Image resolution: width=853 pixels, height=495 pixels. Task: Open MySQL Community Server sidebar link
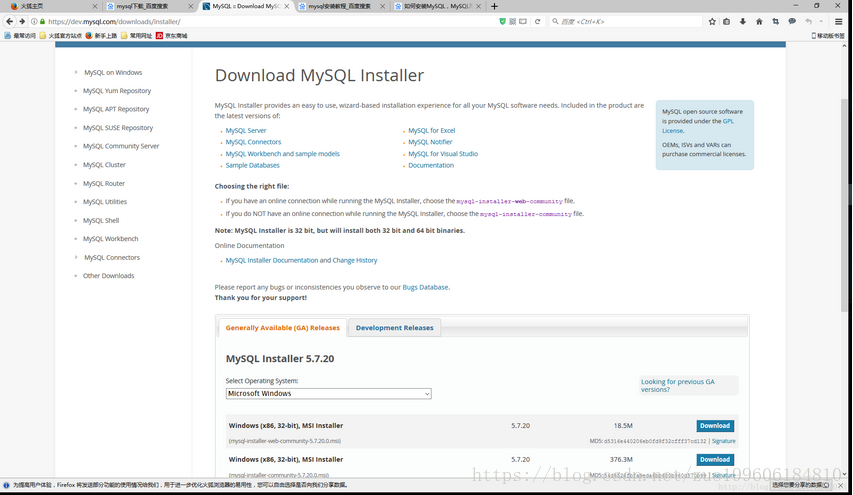click(121, 146)
